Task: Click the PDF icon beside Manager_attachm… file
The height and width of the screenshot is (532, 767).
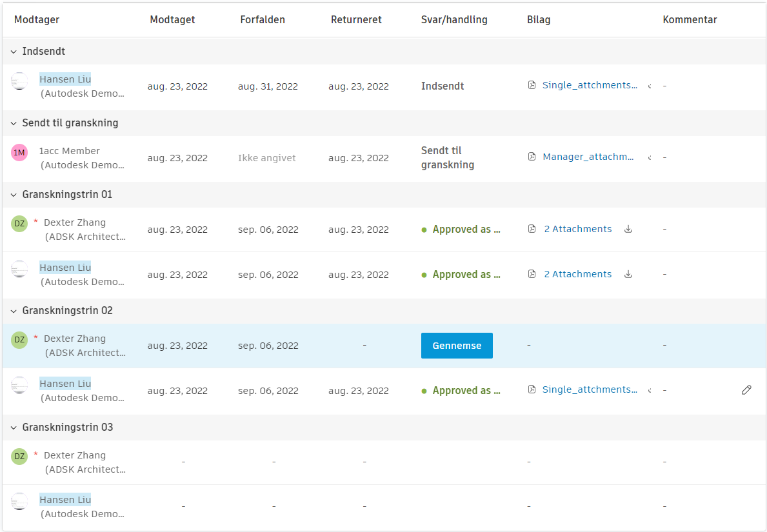Action: (532, 157)
